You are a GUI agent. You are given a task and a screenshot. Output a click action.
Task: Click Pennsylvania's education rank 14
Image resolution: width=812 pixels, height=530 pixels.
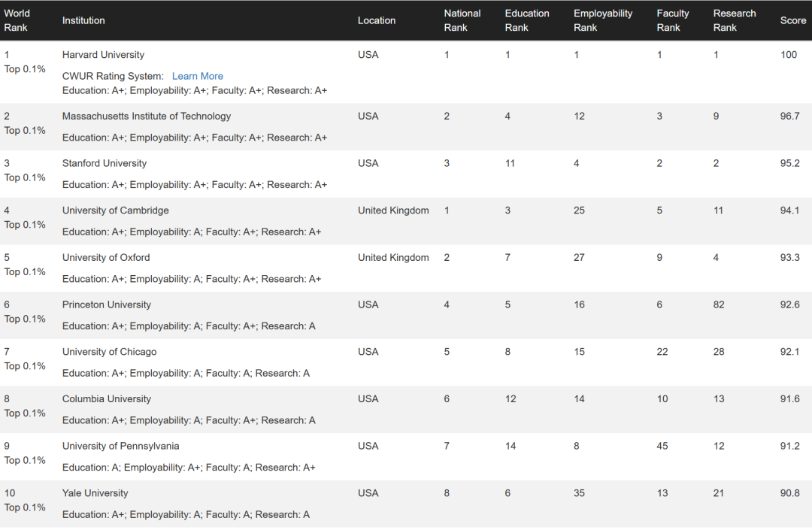pyautogui.click(x=511, y=446)
